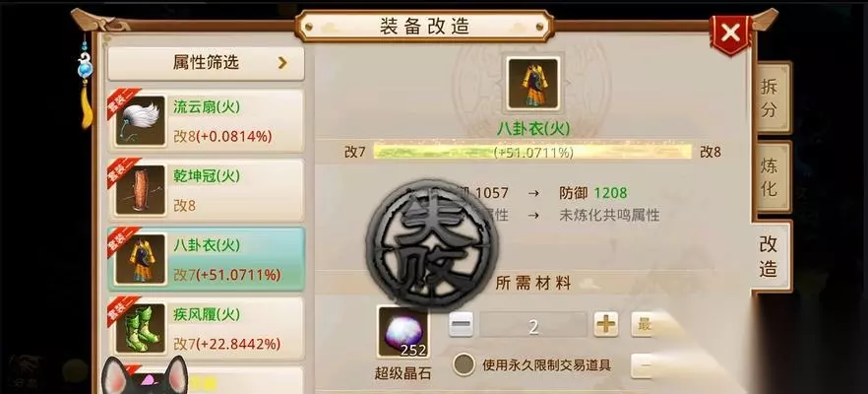The height and width of the screenshot is (394, 868).
Task: Select the 八卦衣(火) robe icon in list
Action: click(140, 259)
